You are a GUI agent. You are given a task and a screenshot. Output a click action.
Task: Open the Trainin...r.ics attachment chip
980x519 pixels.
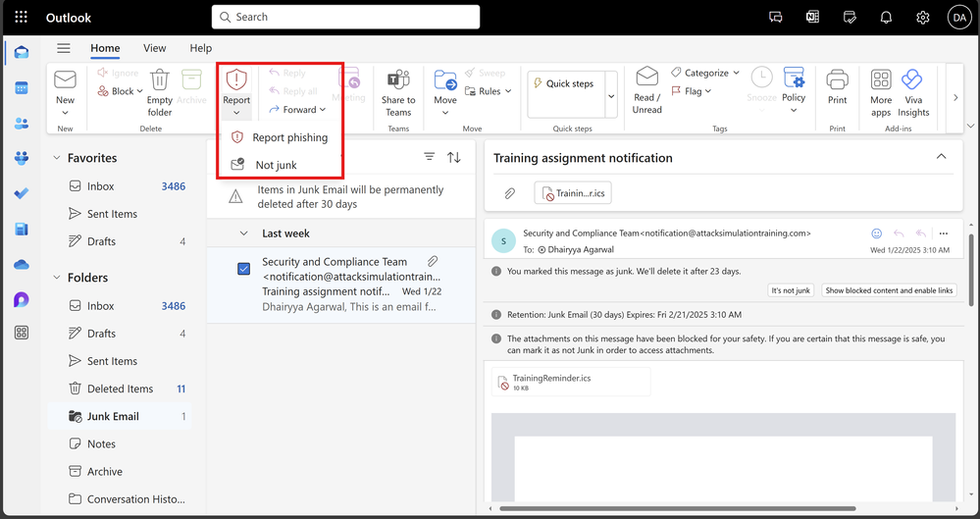[573, 193]
